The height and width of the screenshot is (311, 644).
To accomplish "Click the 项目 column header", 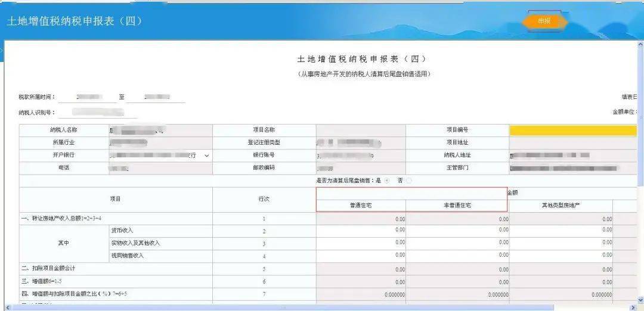I will click(x=116, y=200).
